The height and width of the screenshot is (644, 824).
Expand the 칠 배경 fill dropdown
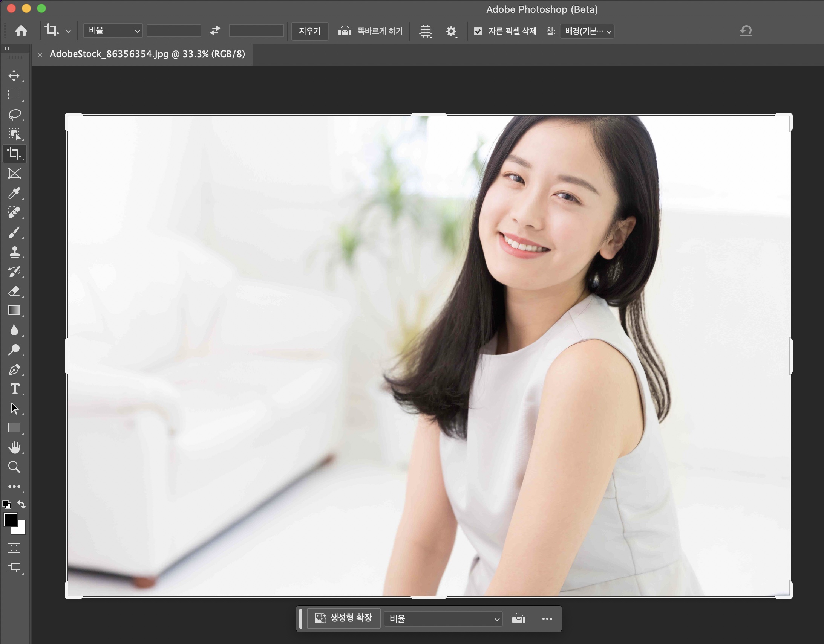tap(587, 31)
